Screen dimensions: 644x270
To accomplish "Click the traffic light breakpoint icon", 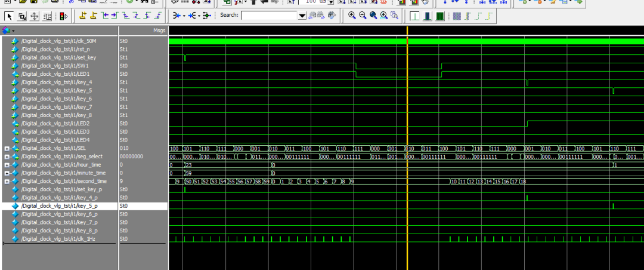I will point(63,16).
